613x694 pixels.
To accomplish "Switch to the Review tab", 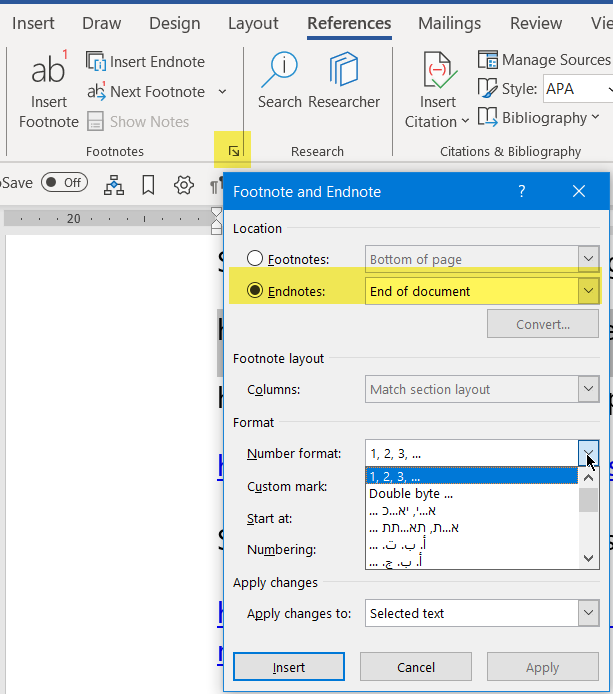I will 536,23.
